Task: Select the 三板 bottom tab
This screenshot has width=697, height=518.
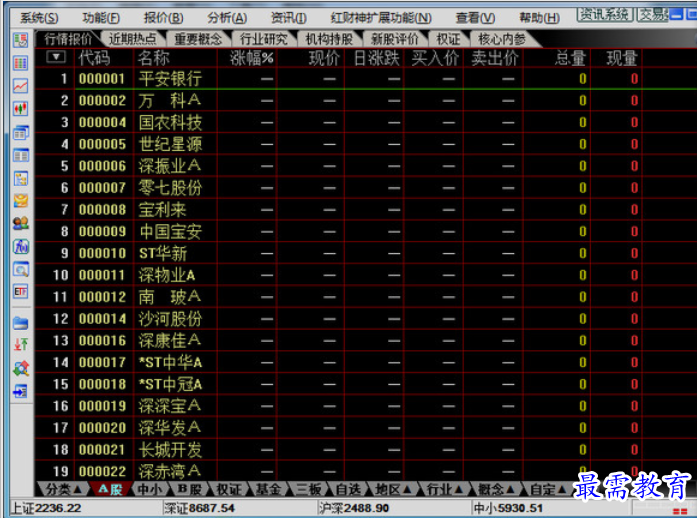Action: tap(308, 490)
